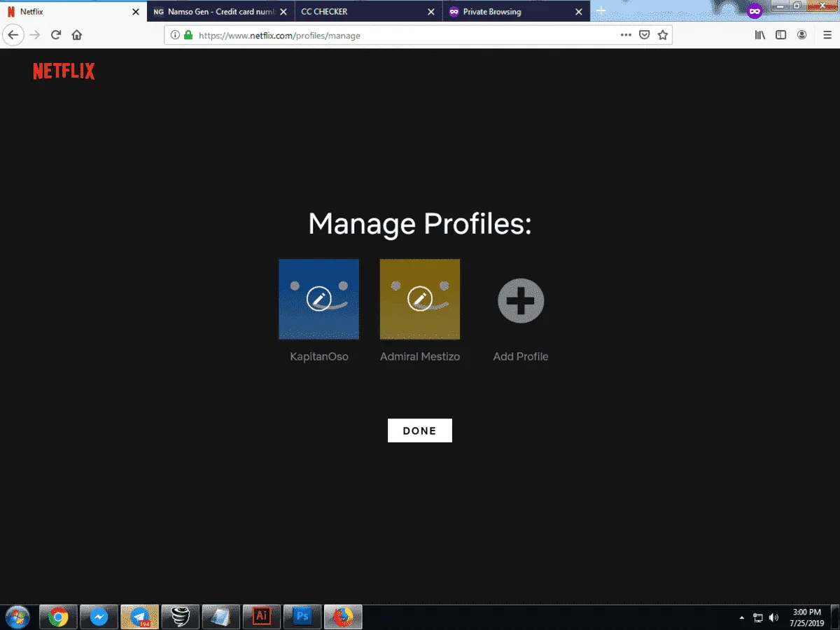
Task: Click the volume speaker tray icon
Action: (x=773, y=617)
